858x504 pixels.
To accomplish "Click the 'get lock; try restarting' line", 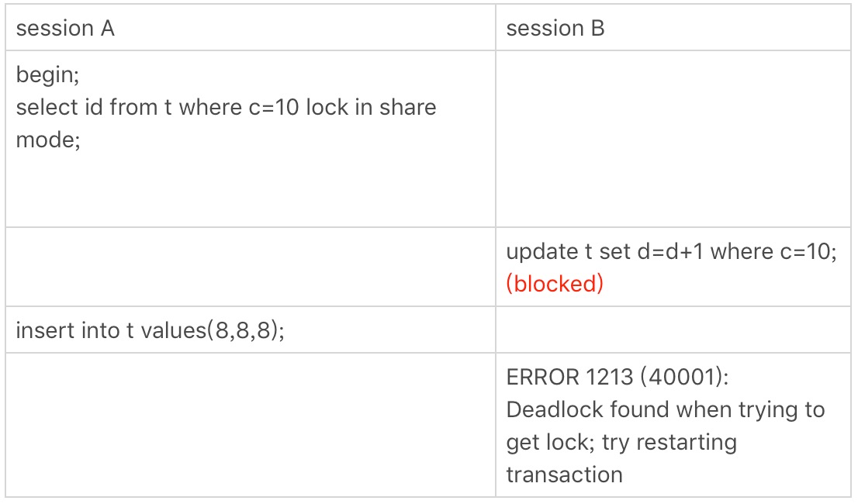I will click(x=621, y=442).
